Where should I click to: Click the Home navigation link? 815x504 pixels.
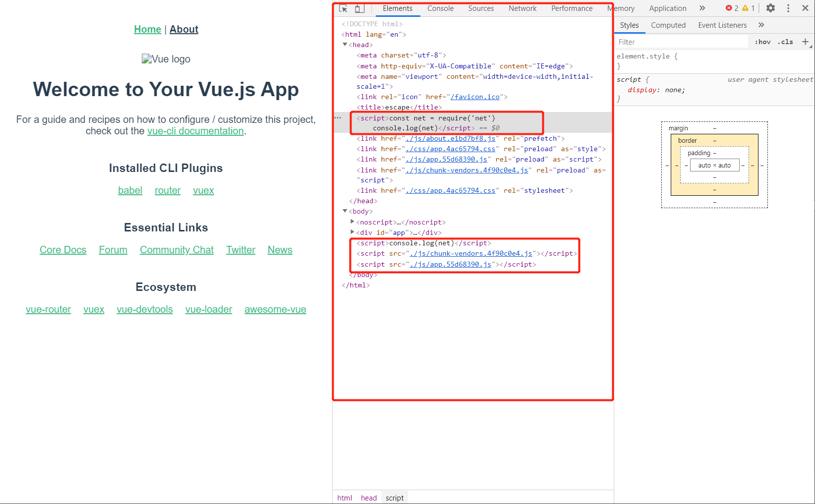coord(147,29)
